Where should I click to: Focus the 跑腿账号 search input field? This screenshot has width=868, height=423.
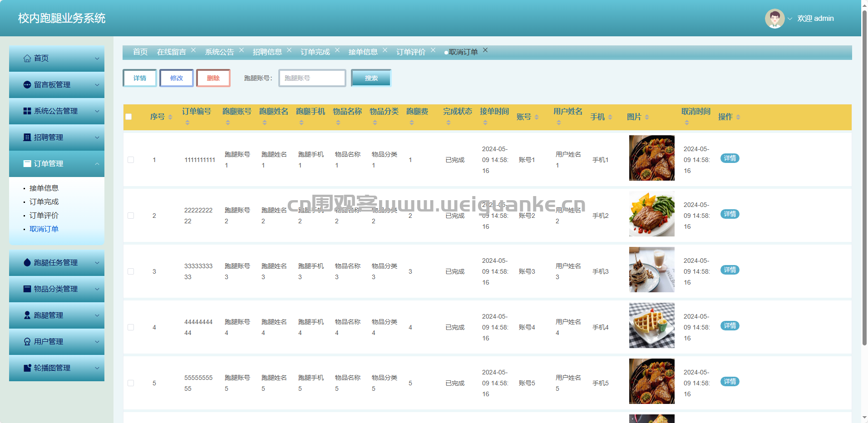[312, 78]
